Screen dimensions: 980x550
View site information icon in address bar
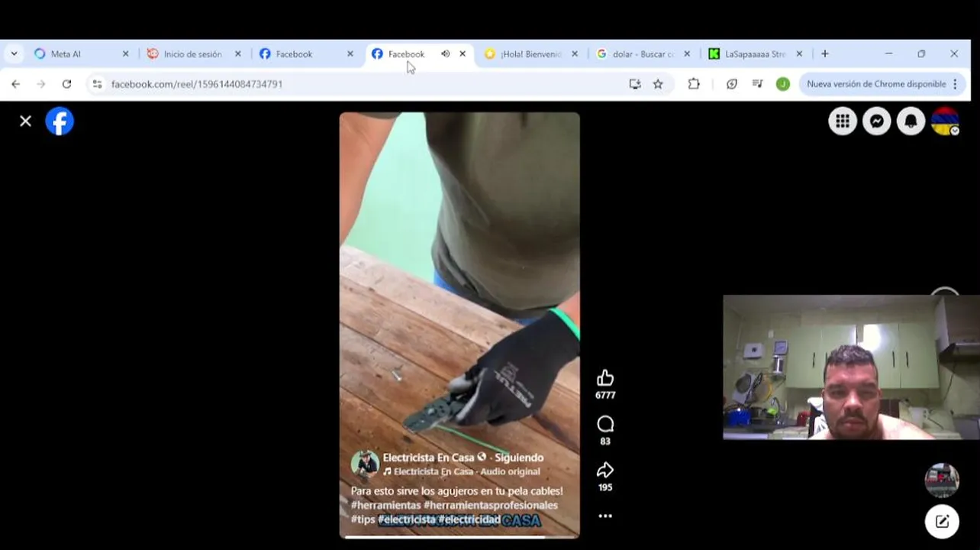[x=97, y=84]
